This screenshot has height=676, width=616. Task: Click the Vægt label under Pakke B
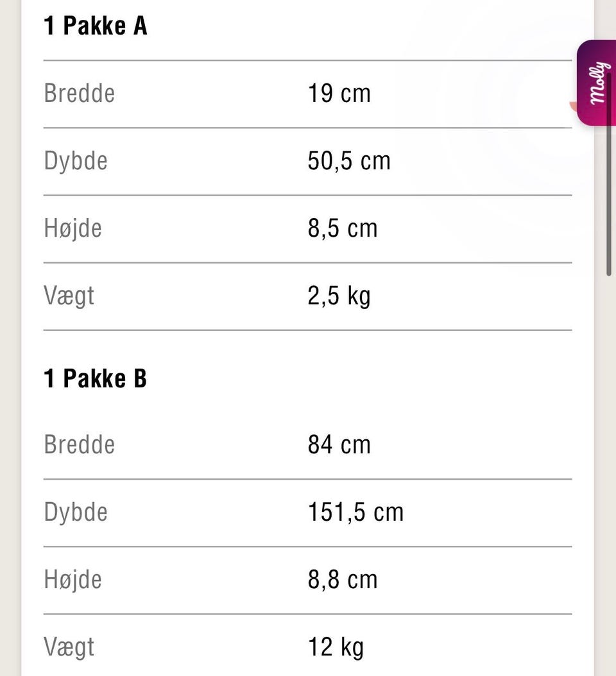pyautogui.click(x=69, y=646)
